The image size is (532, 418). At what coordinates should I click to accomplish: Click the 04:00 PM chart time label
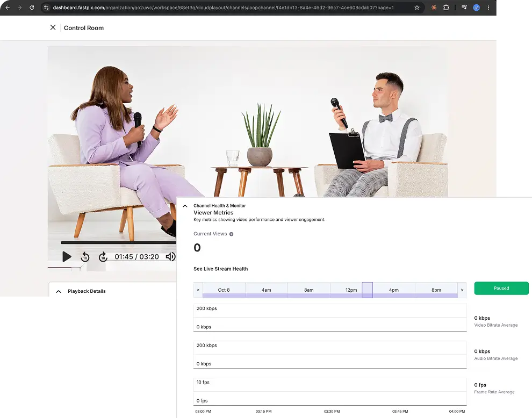pos(457,411)
